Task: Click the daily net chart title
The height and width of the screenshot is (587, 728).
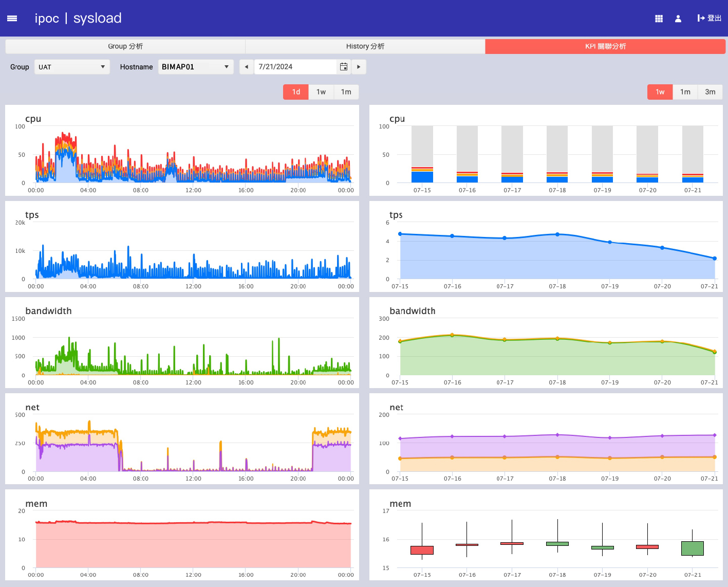Action: [x=32, y=407]
